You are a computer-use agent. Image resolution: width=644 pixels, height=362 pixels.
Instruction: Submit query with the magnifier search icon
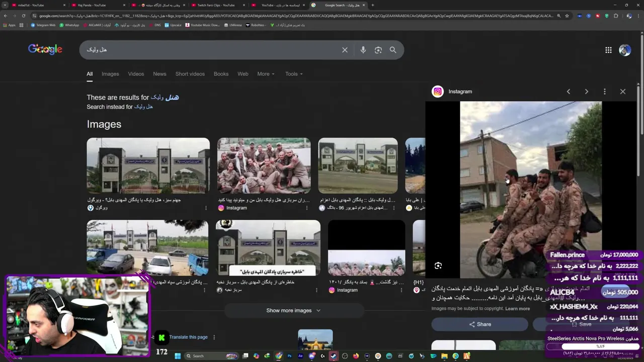pyautogui.click(x=393, y=50)
